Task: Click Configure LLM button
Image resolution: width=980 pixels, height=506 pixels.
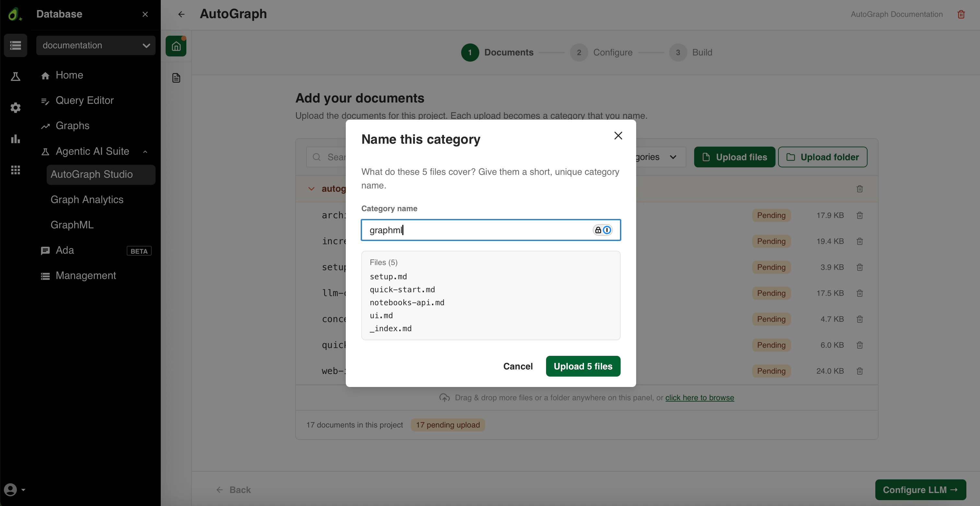Action: tap(920, 490)
